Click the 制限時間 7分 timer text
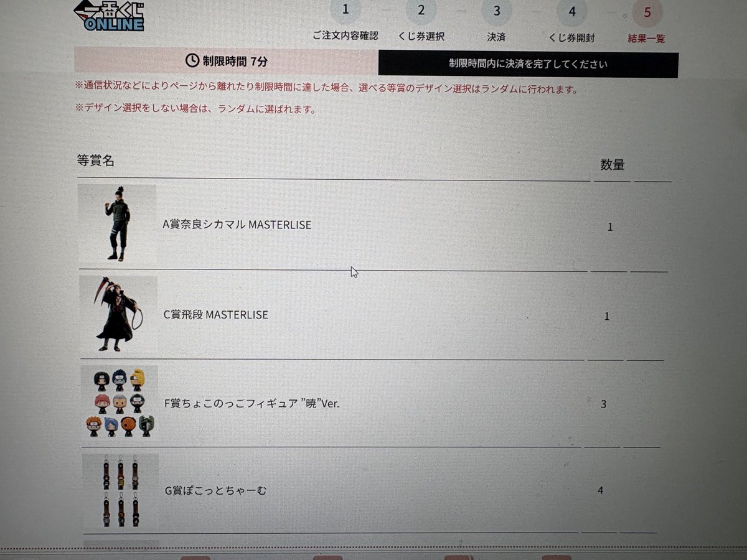747x560 pixels. (235, 61)
